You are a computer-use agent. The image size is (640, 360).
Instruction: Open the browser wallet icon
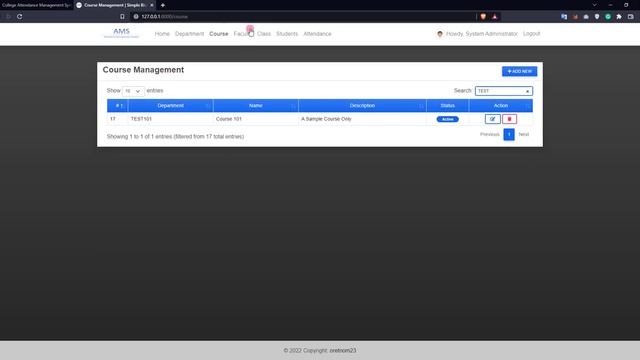(630, 16)
